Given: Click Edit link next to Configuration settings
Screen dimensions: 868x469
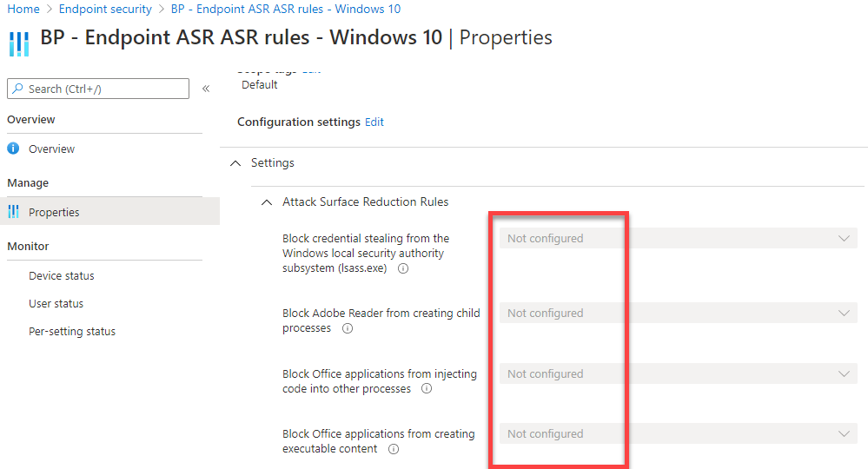Looking at the screenshot, I should coord(374,122).
